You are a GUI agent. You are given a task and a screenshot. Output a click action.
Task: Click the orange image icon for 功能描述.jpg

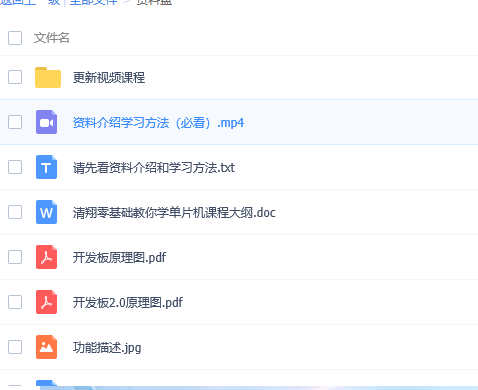click(x=46, y=347)
